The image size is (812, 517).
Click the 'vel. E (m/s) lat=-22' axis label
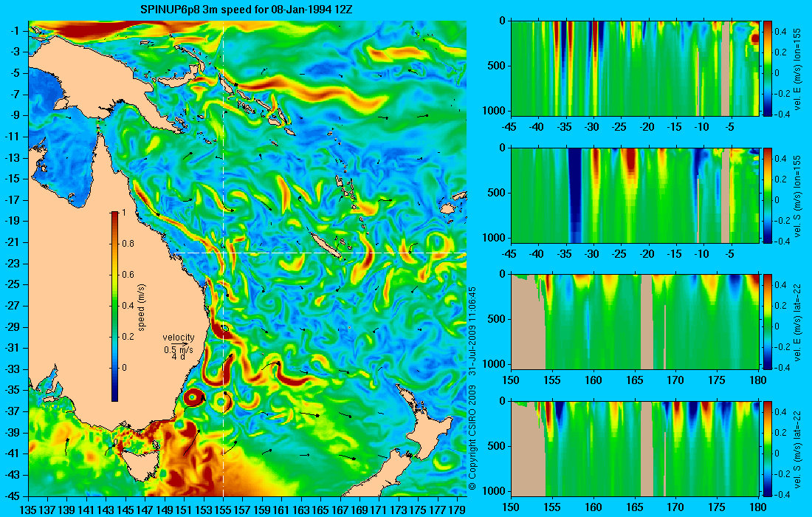[797, 322]
